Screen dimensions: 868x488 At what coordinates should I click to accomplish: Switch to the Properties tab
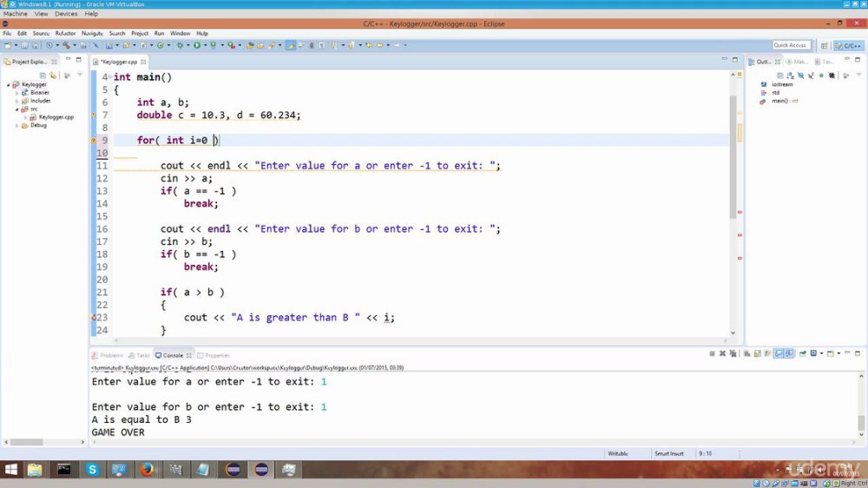pos(214,355)
